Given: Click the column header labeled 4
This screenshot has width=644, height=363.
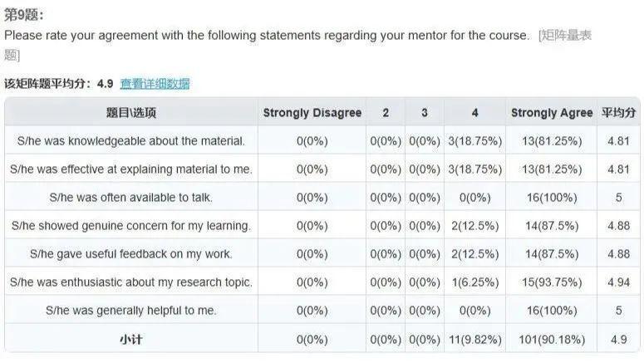Looking at the screenshot, I should tap(474, 112).
